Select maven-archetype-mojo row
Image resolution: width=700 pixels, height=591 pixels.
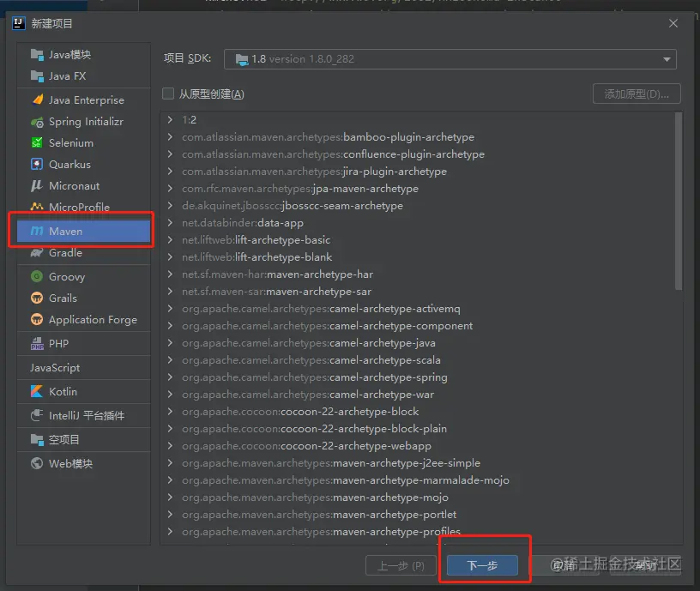[418, 498]
